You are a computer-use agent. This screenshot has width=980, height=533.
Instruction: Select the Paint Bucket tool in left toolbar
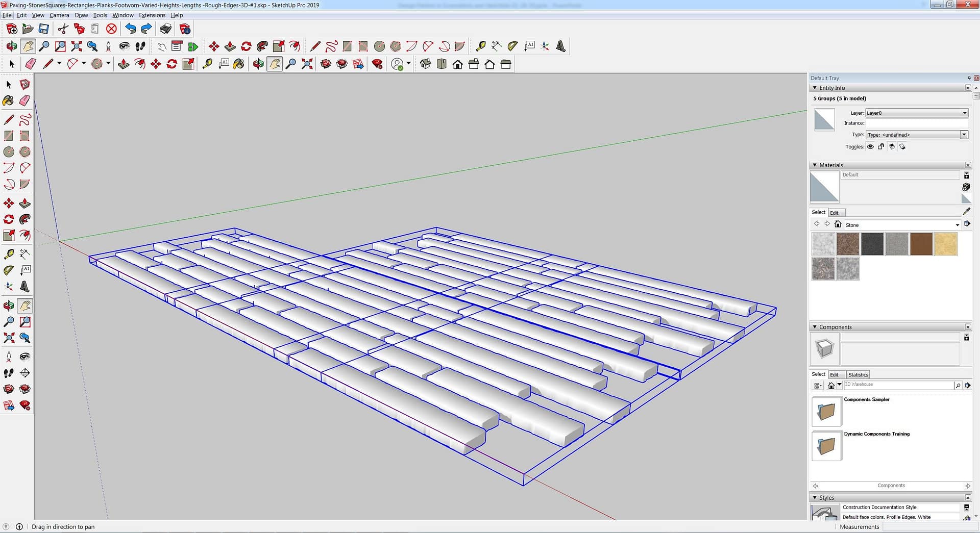[9, 101]
